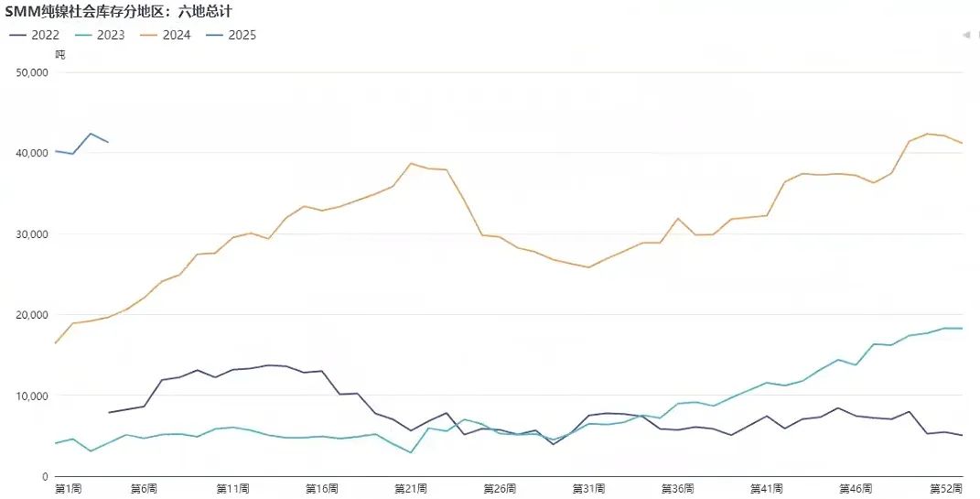The width and height of the screenshot is (980, 499).
Task: Click the 50,000 y-axis label
Action: tap(33, 72)
